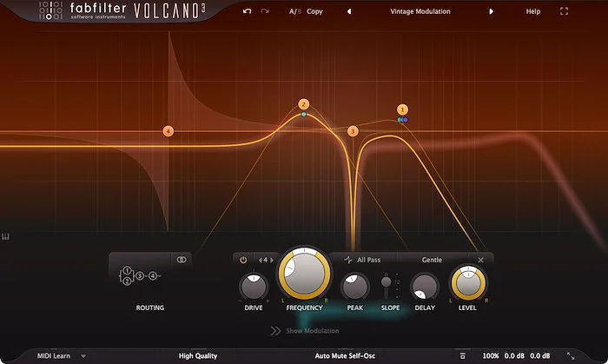Click the Copy button

click(x=314, y=12)
